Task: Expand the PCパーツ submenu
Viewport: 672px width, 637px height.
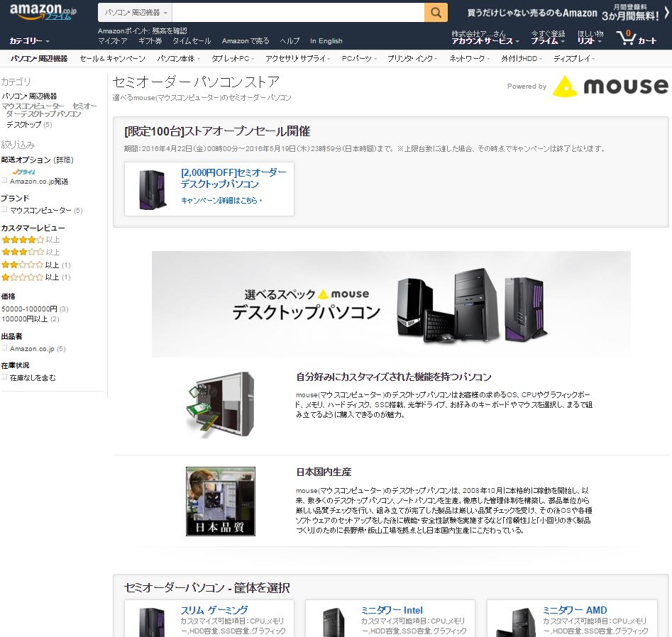Action: click(x=359, y=59)
